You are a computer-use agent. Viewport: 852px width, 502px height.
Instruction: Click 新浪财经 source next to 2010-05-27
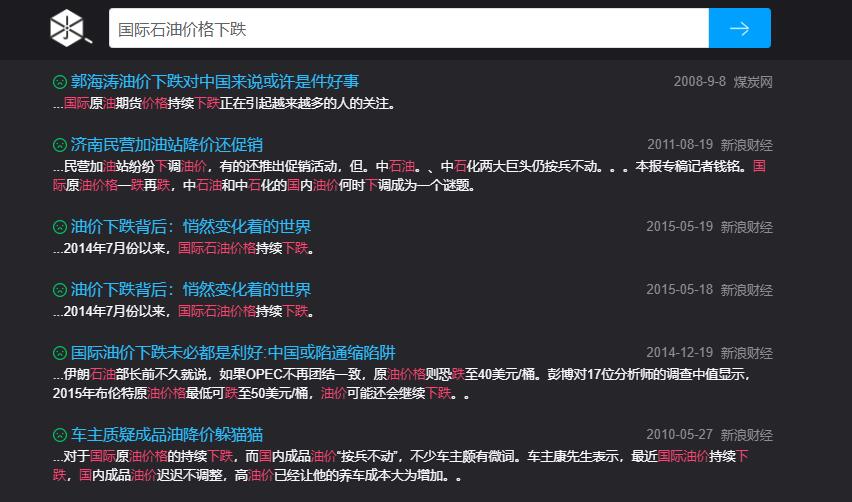747,435
